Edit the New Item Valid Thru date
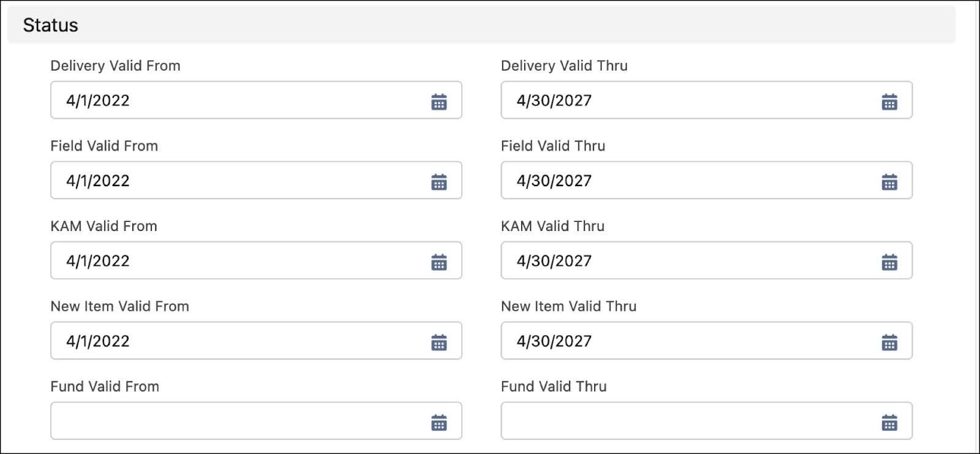This screenshot has width=980, height=454. tap(689, 341)
